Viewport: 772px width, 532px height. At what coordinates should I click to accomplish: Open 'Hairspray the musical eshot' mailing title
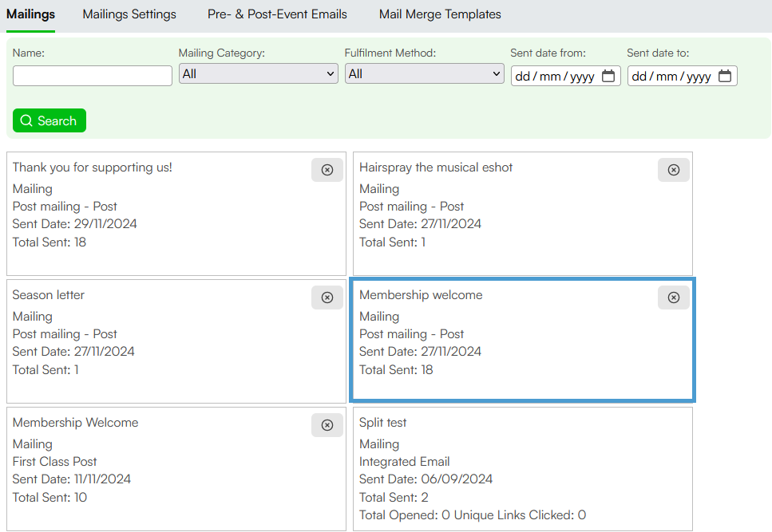tap(436, 167)
